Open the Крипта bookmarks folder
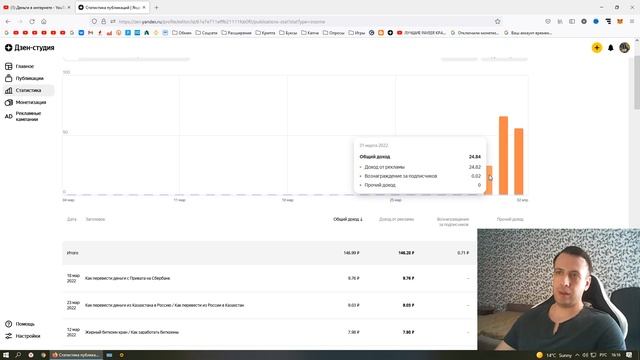640x360 pixels. tap(265, 33)
